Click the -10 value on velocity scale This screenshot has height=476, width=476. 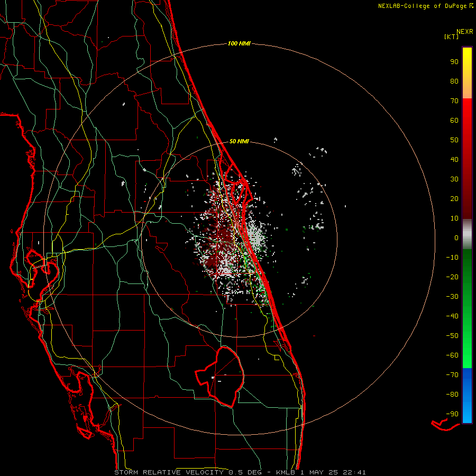pyautogui.click(x=452, y=258)
